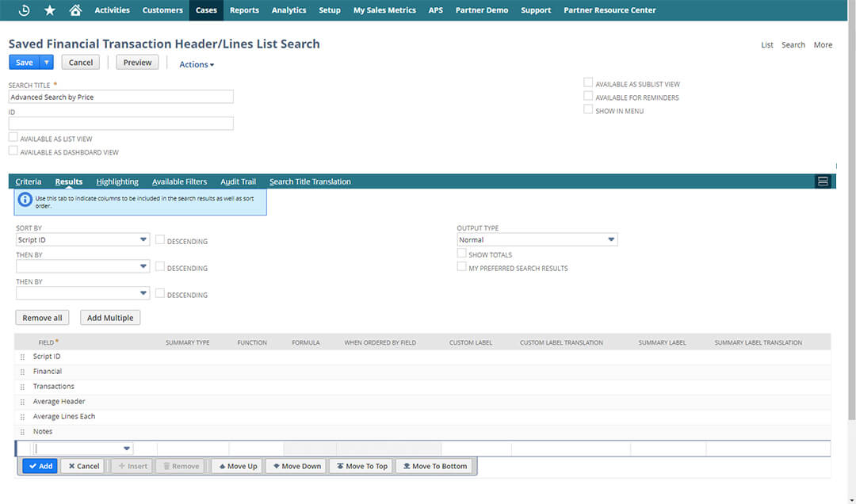Screen dimensions: 856x504
Task: Click the drag handle beside Notes row
Action: click(x=22, y=432)
